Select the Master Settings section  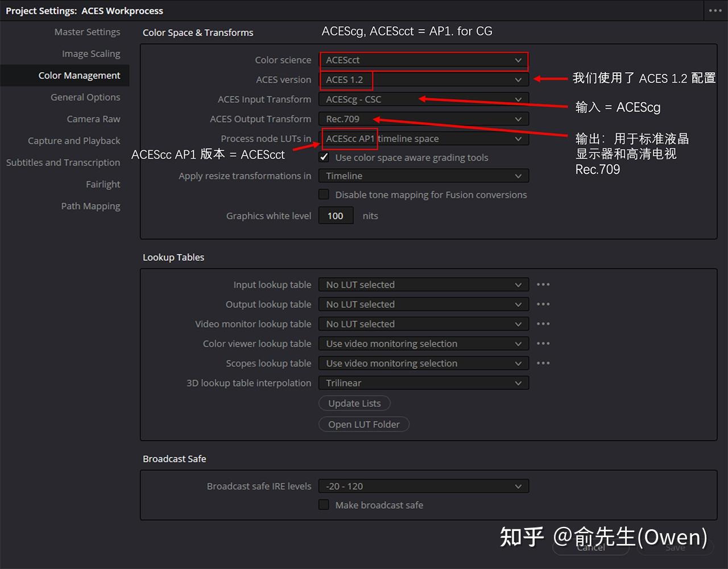(x=87, y=32)
